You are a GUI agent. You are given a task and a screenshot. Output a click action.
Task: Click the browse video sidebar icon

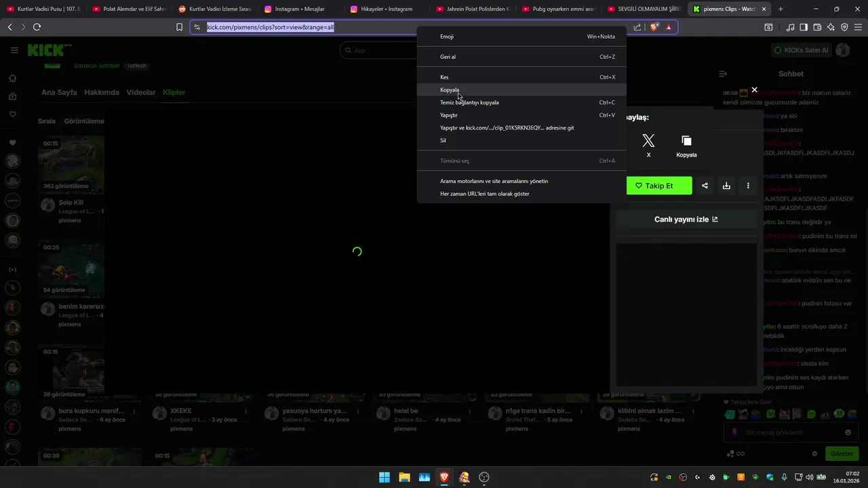[12, 96]
